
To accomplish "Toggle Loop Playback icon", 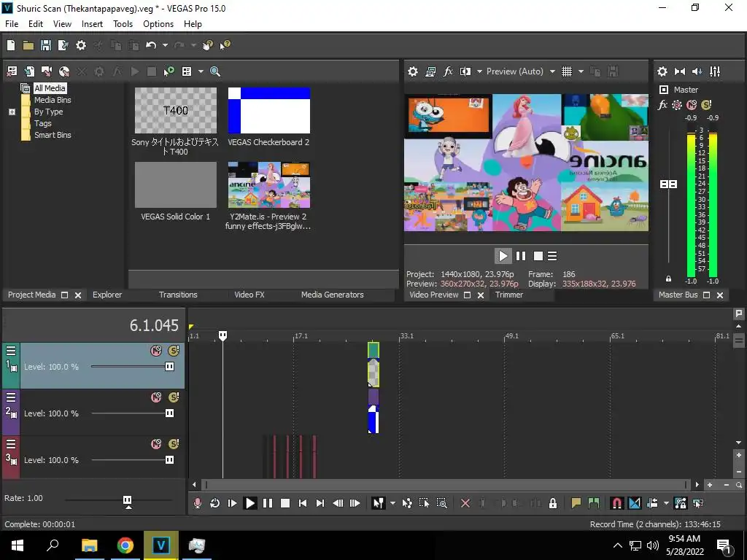I will [214, 503].
